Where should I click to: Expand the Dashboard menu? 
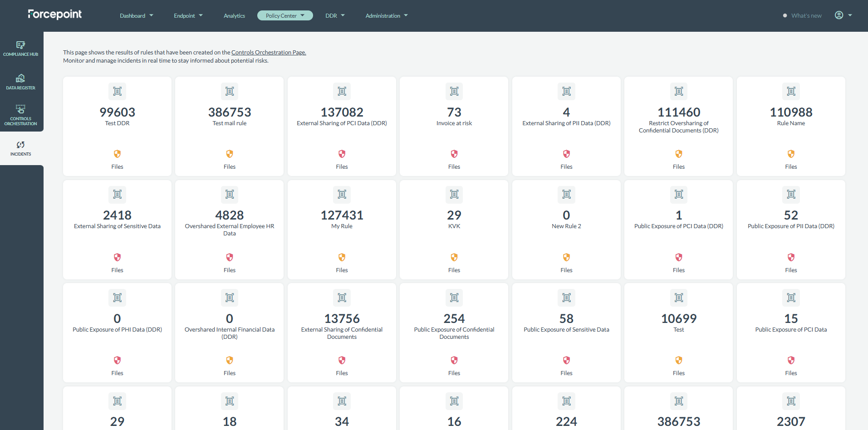[137, 15]
